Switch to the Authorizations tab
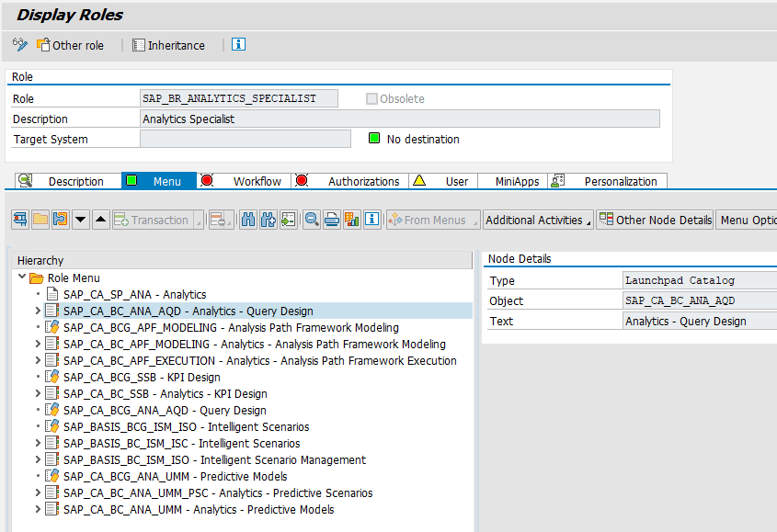This screenshot has height=532, width=777. [x=363, y=180]
